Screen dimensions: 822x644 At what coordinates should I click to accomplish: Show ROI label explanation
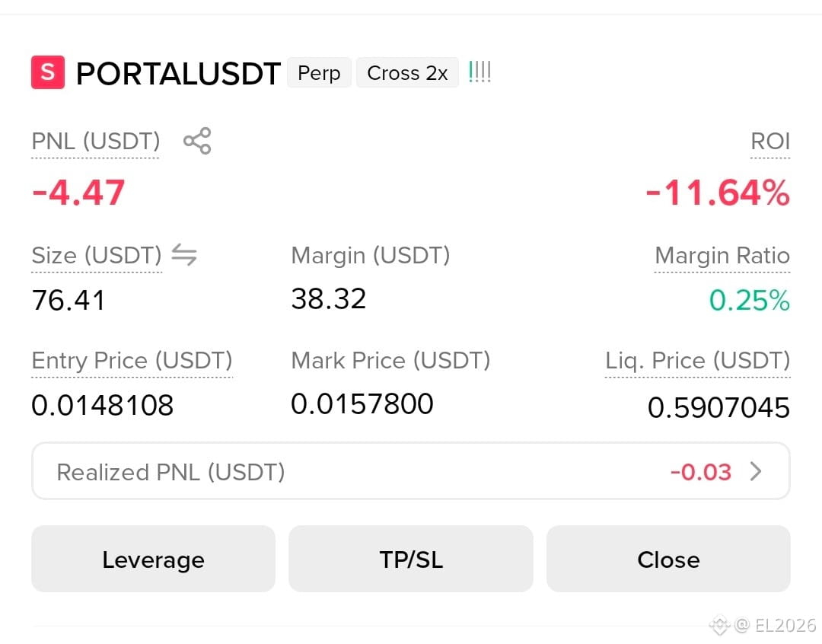click(x=770, y=141)
